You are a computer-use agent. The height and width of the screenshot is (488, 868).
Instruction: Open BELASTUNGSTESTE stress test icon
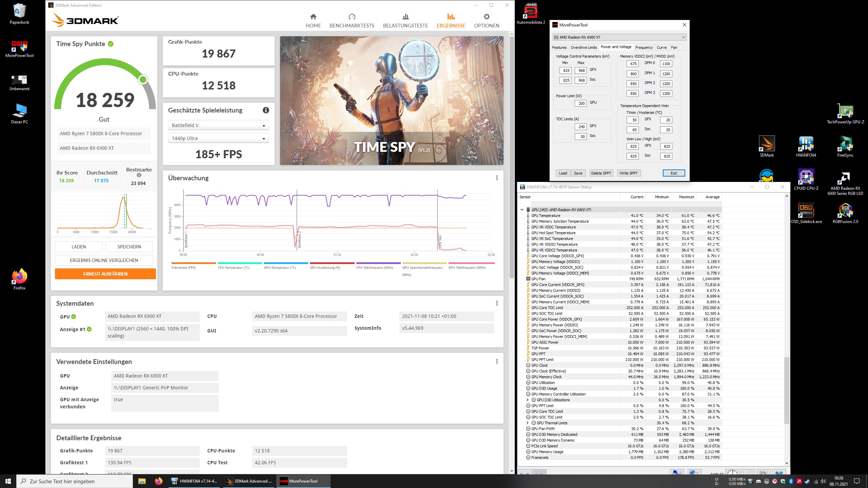tap(405, 17)
